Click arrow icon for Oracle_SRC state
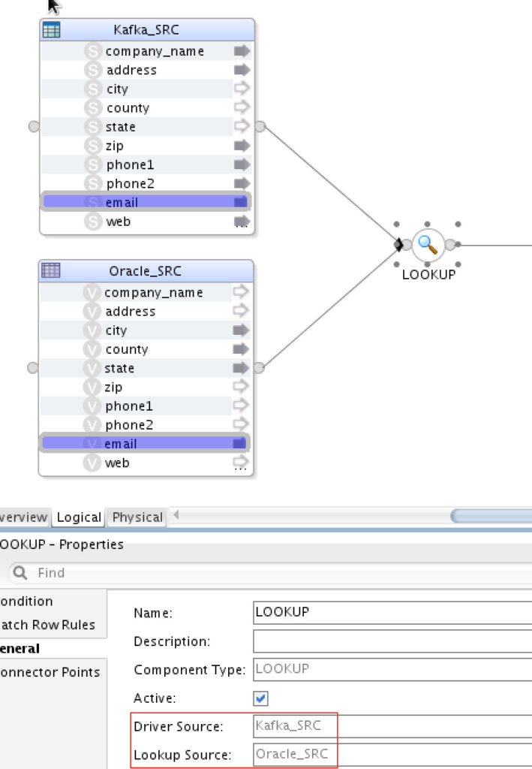 pyautogui.click(x=241, y=368)
